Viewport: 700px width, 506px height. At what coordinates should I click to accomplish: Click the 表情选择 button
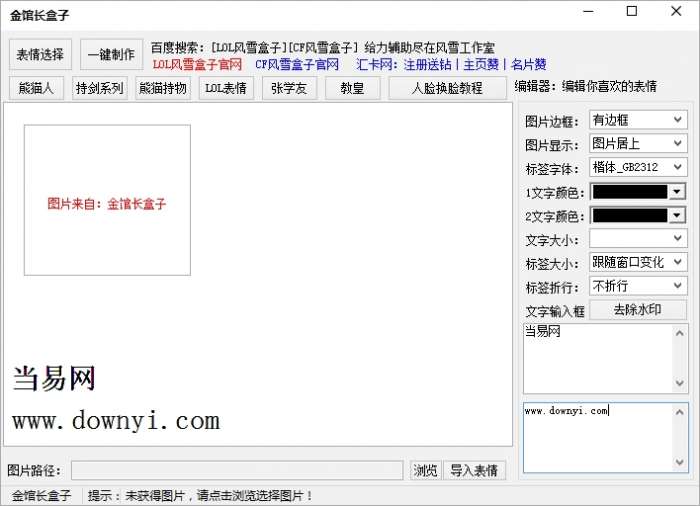point(40,54)
